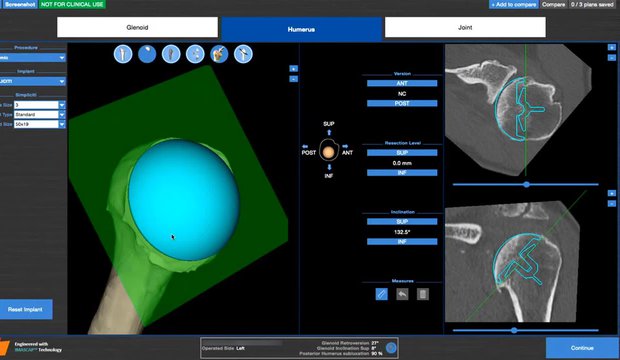This screenshot has width=620, height=360.
Task: Switch to the Glenoid tab
Action: click(x=137, y=27)
